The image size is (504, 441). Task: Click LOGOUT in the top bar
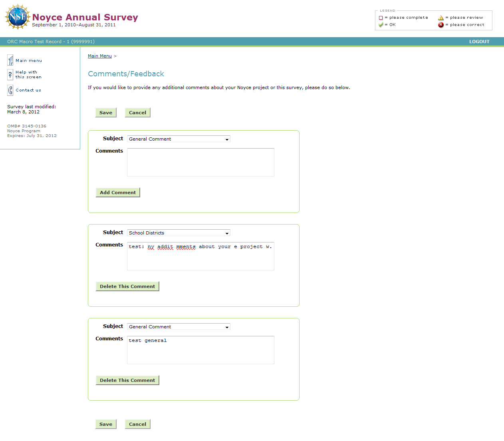[x=479, y=42]
